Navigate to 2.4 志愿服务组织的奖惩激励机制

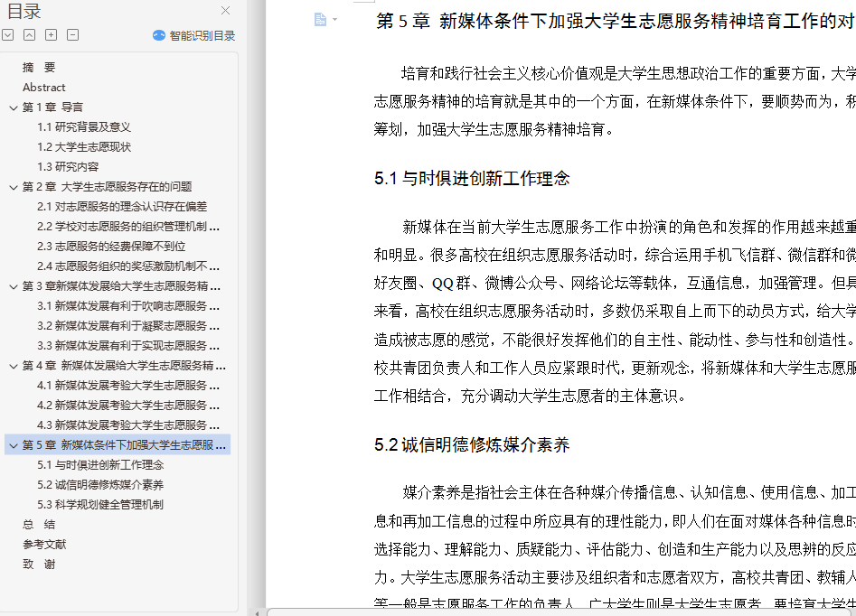tap(128, 266)
